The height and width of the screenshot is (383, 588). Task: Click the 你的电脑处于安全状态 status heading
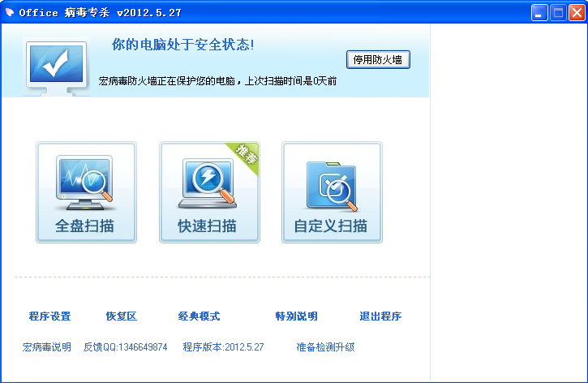182,45
